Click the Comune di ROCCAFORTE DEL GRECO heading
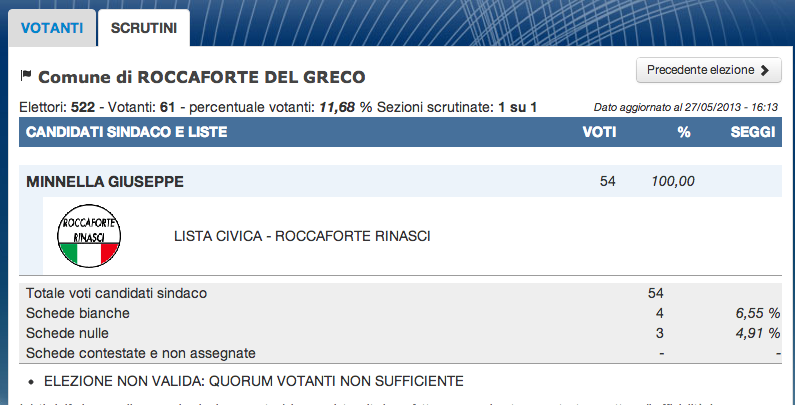The width and height of the screenshot is (795, 405). tap(201, 77)
